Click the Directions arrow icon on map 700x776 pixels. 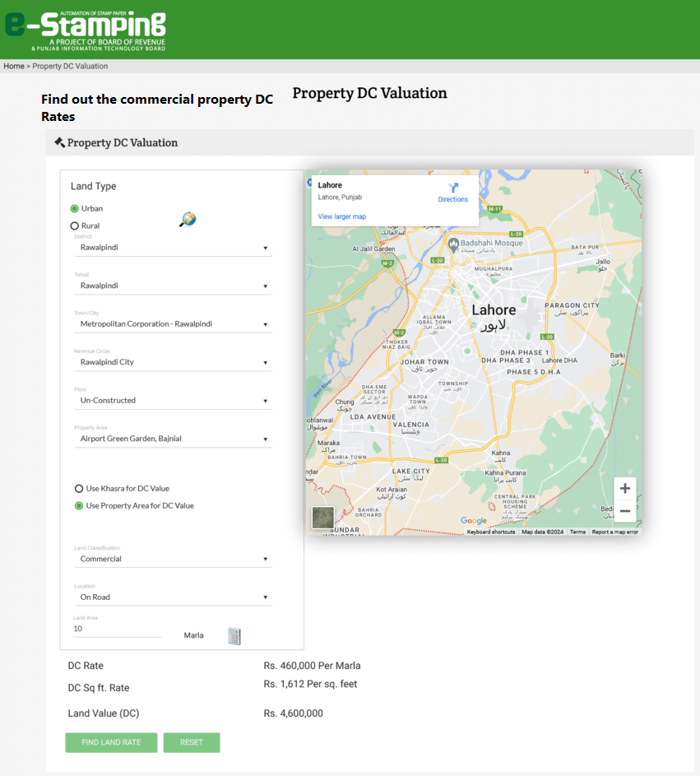(x=452, y=188)
